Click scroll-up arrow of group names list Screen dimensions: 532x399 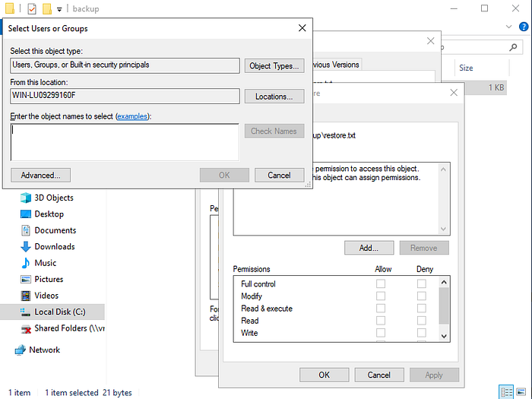coord(443,169)
